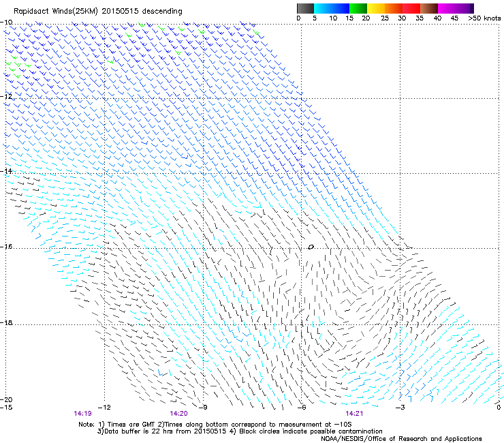Click the green 15-20 knots color segment

(x=358, y=8)
